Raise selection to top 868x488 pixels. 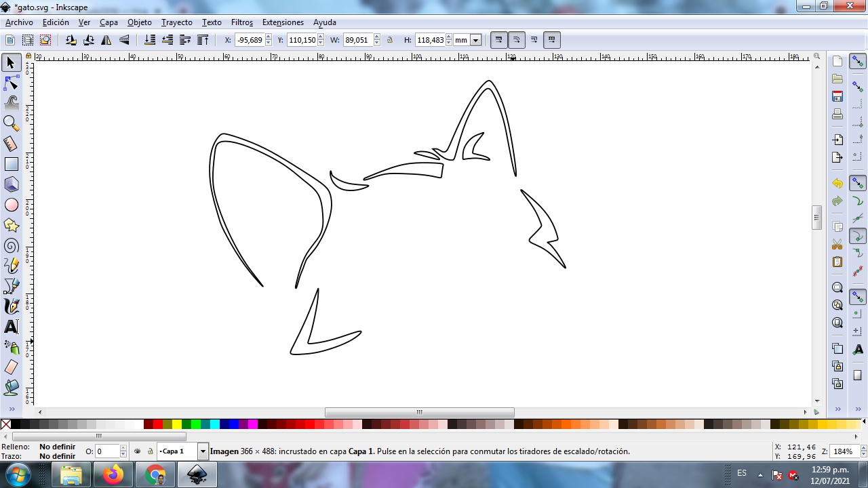click(x=203, y=40)
